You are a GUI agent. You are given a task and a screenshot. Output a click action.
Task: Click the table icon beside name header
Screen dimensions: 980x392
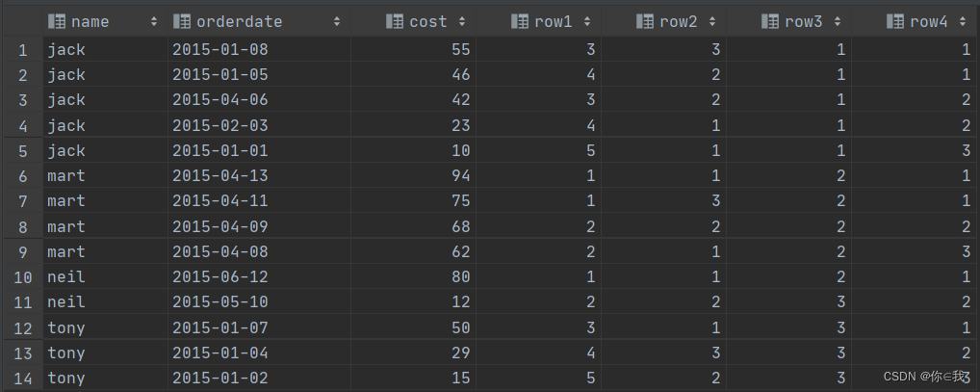tap(57, 21)
